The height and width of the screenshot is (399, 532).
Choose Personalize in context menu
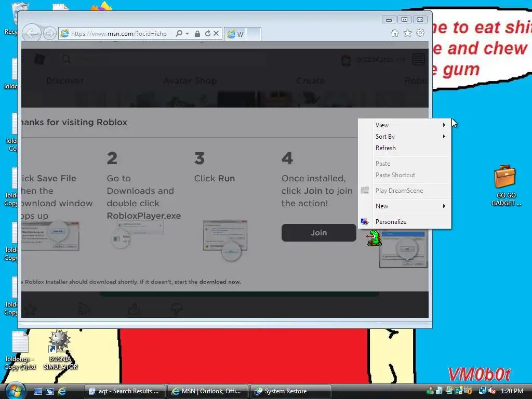pyautogui.click(x=405, y=222)
